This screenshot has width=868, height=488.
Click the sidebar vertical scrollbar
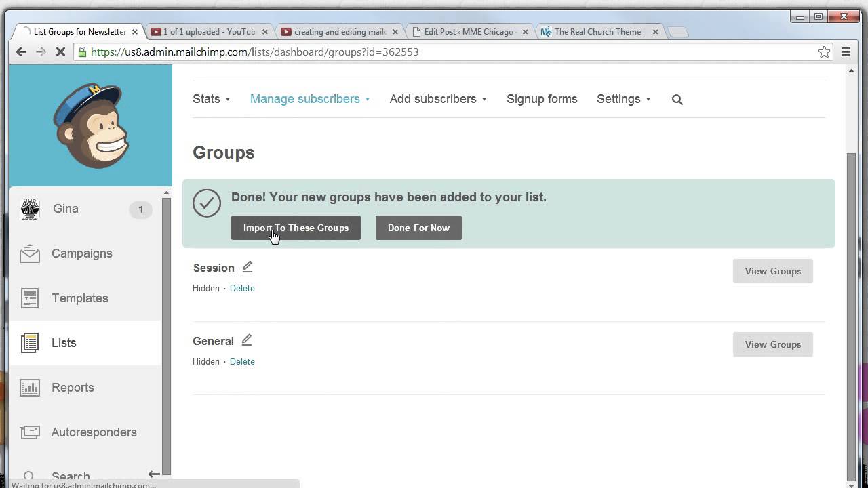pyautogui.click(x=166, y=335)
